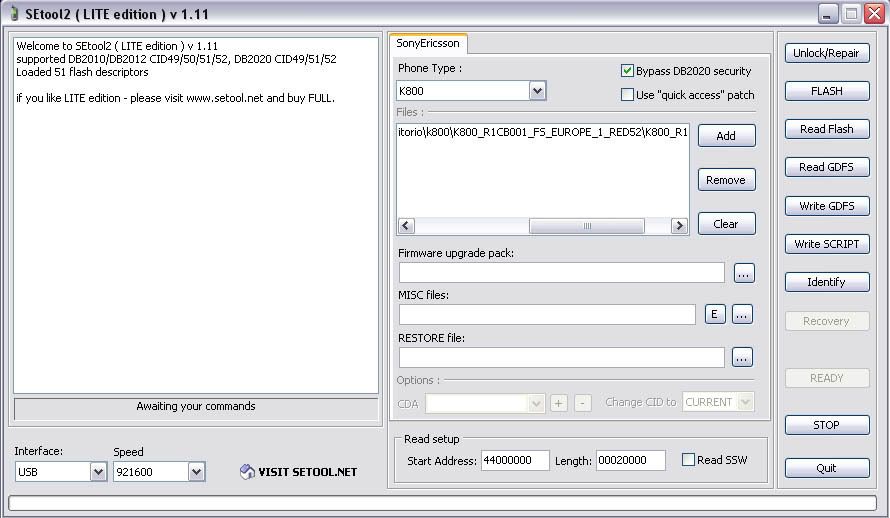Click the Quit button
890x518 pixels.
point(827,468)
